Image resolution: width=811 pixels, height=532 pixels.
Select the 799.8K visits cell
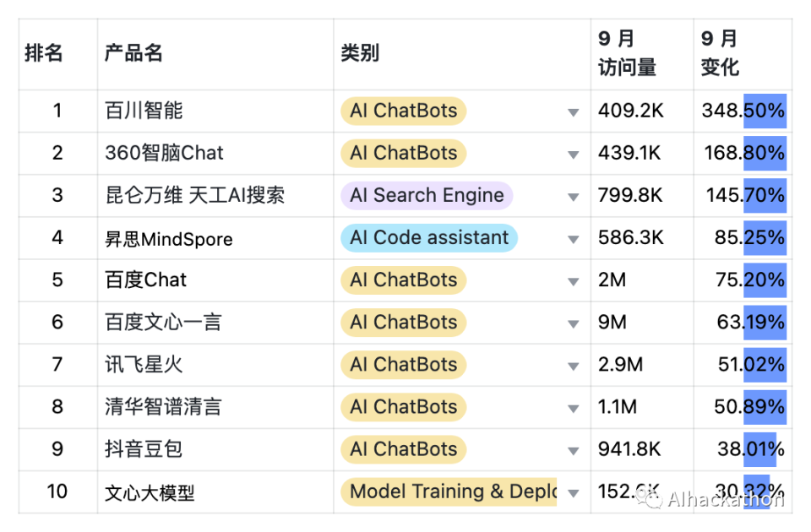(630, 196)
